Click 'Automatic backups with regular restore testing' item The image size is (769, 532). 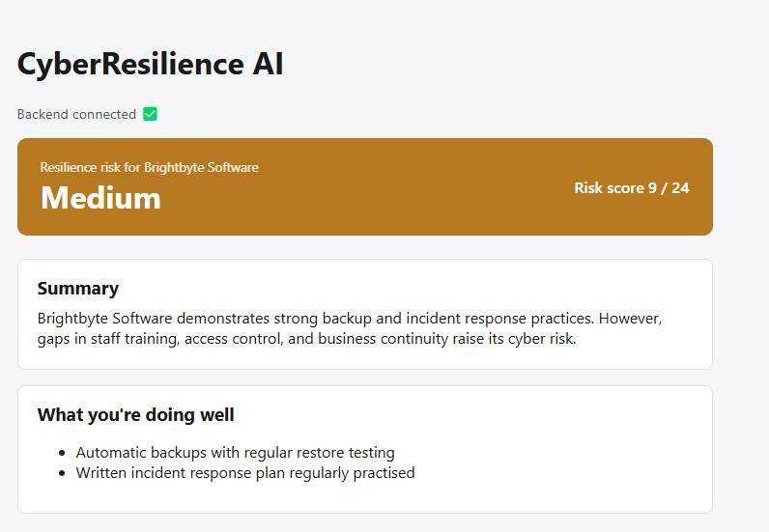(x=235, y=453)
